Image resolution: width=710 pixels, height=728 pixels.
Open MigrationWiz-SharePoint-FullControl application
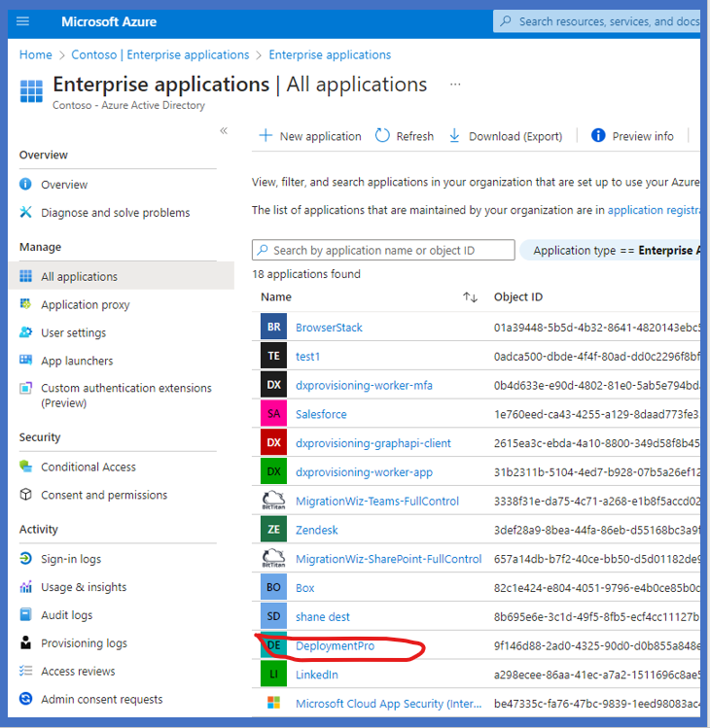[388, 559]
